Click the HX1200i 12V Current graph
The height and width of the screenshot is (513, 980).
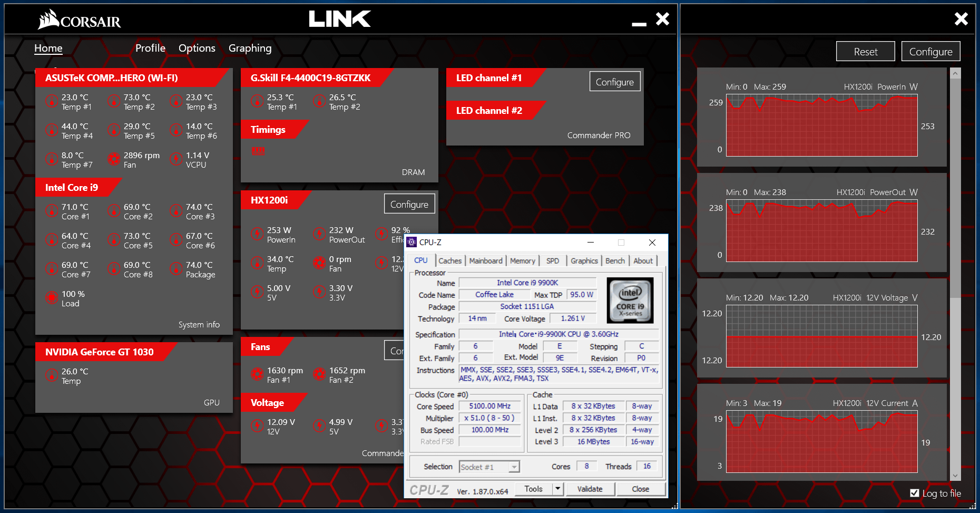click(x=822, y=441)
